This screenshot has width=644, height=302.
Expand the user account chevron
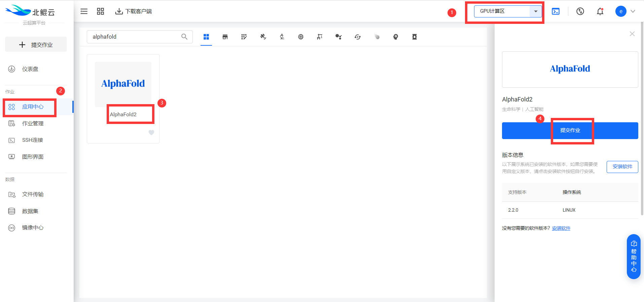tap(633, 11)
